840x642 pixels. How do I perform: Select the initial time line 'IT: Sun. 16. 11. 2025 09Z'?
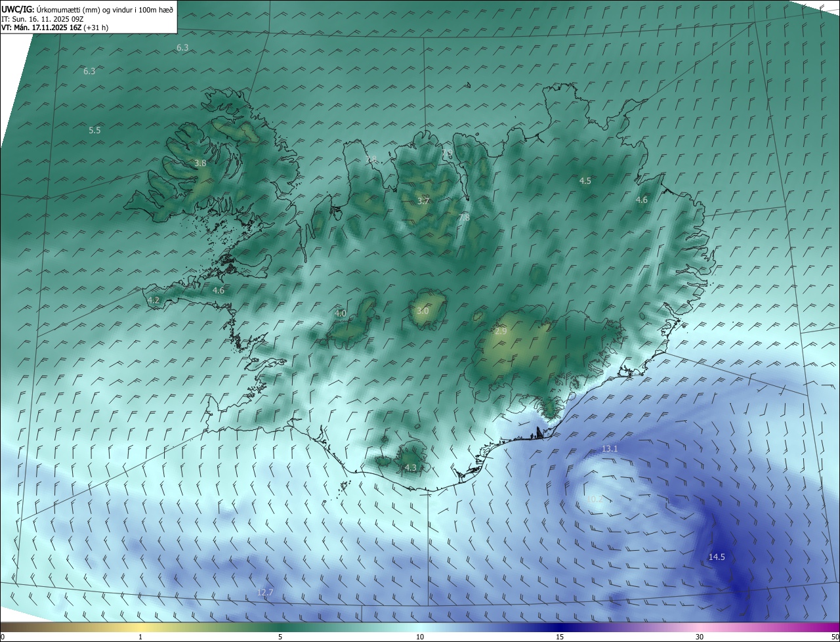click(43, 19)
